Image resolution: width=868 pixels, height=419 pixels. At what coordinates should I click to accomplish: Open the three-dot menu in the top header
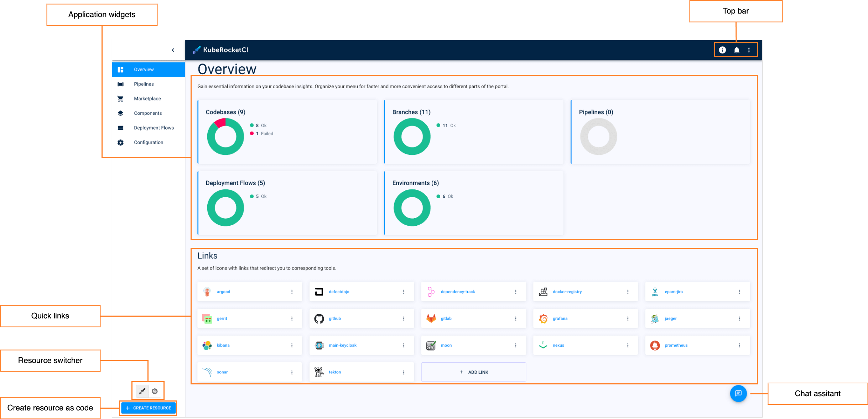pos(749,50)
